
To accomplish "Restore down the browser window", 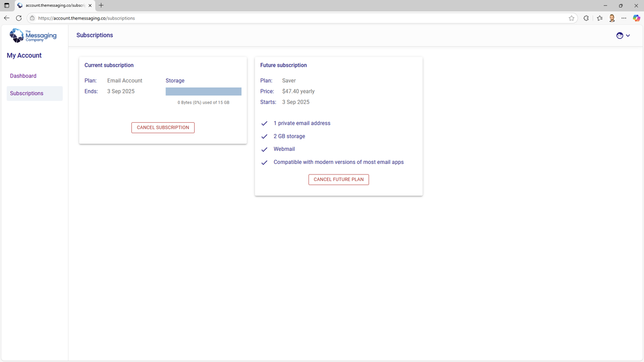I will pyautogui.click(x=621, y=6).
